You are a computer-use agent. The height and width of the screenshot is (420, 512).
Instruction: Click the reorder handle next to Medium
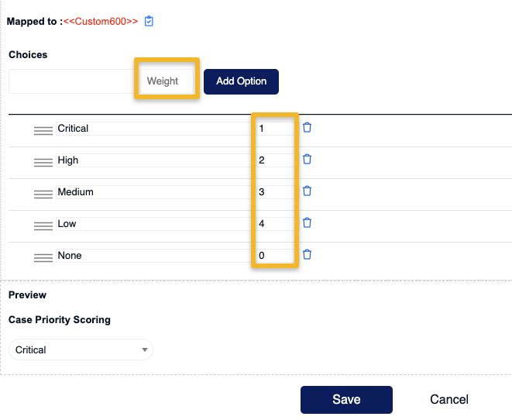pyautogui.click(x=43, y=194)
